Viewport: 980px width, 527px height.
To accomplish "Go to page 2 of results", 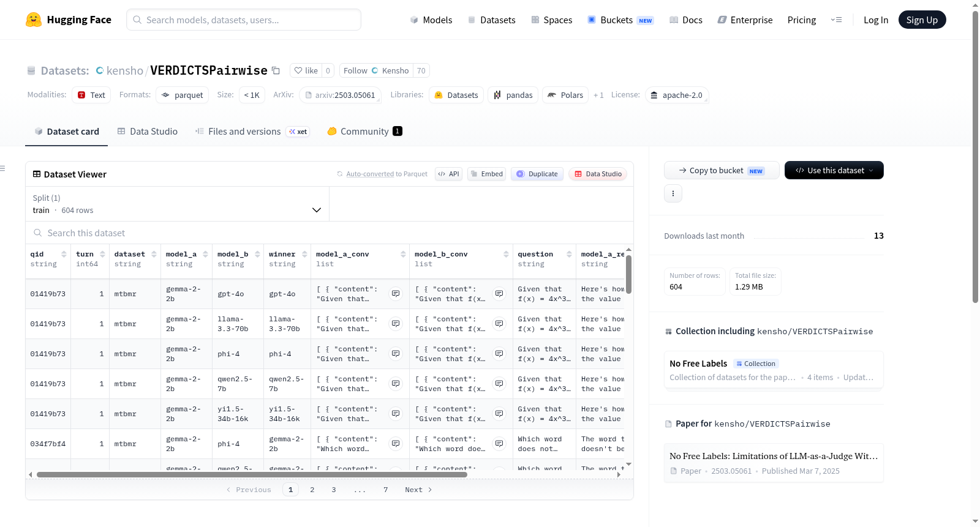I will pos(312,490).
